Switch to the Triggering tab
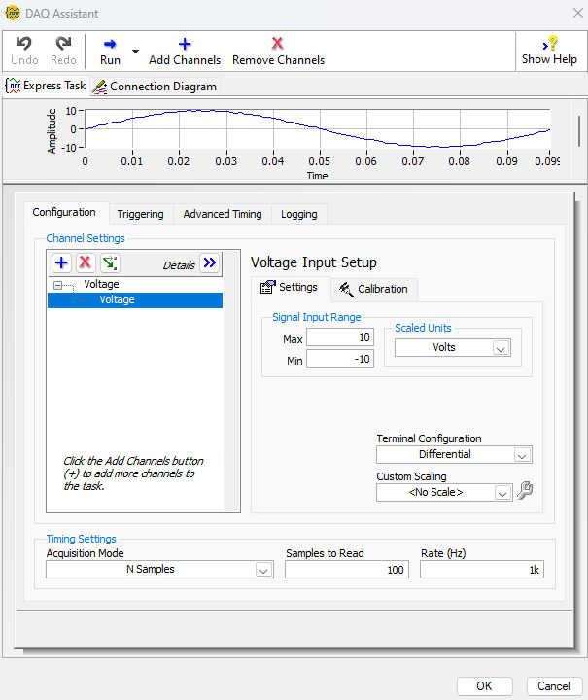This screenshot has width=588, height=700. click(x=140, y=214)
